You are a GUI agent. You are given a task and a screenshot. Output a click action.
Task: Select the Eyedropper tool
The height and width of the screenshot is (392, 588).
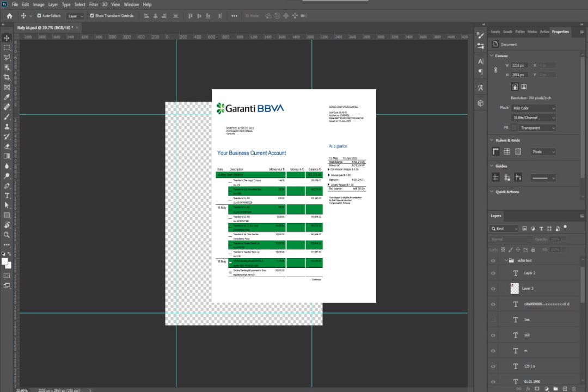tap(7, 97)
